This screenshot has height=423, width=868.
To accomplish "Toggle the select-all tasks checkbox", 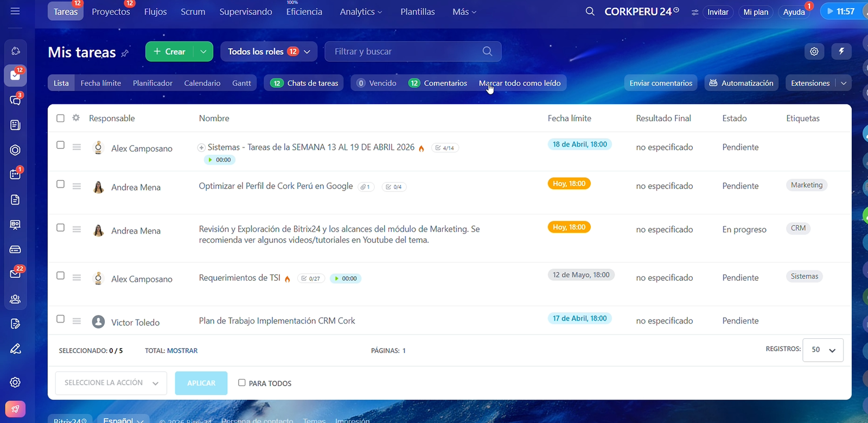I will [x=60, y=118].
